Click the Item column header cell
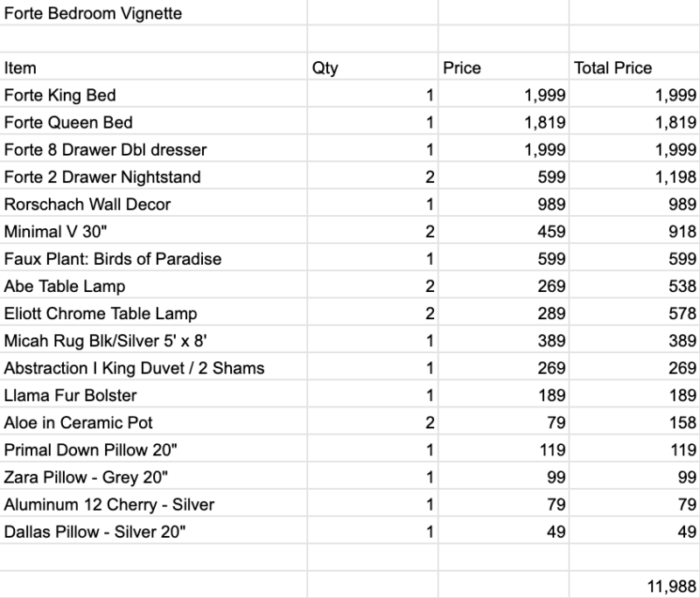 153,66
